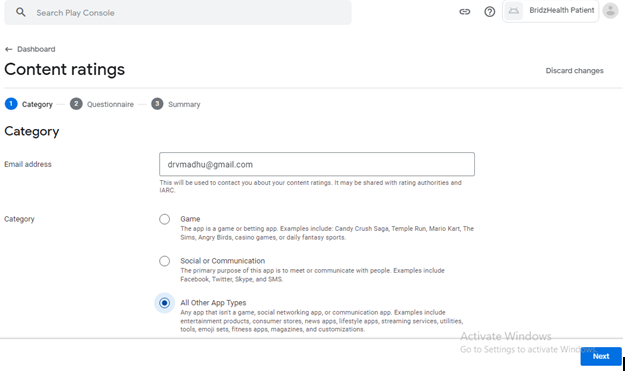The width and height of the screenshot is (629, 373).
Task: Click the Game option label
Action: pyautogui.click(x=190, y=219)
